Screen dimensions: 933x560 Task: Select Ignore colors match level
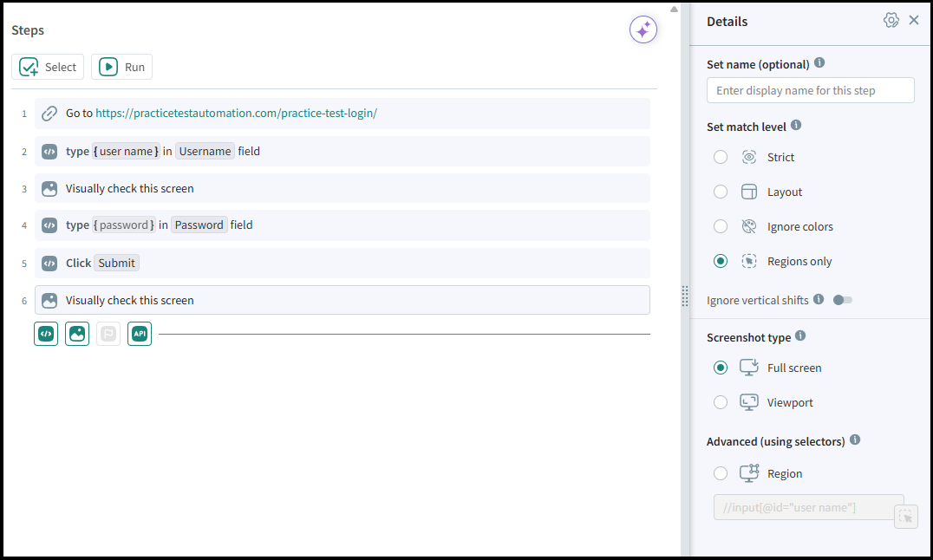point(721,226)
